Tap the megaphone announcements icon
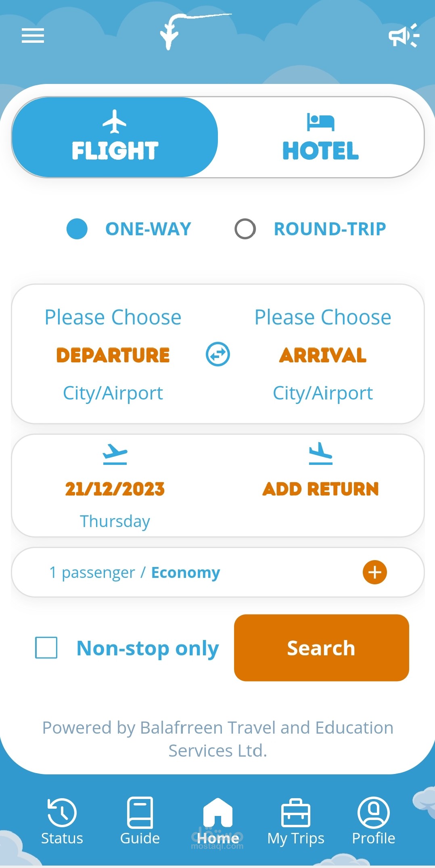This screenshot has height=868, width=435. point(404,36)
